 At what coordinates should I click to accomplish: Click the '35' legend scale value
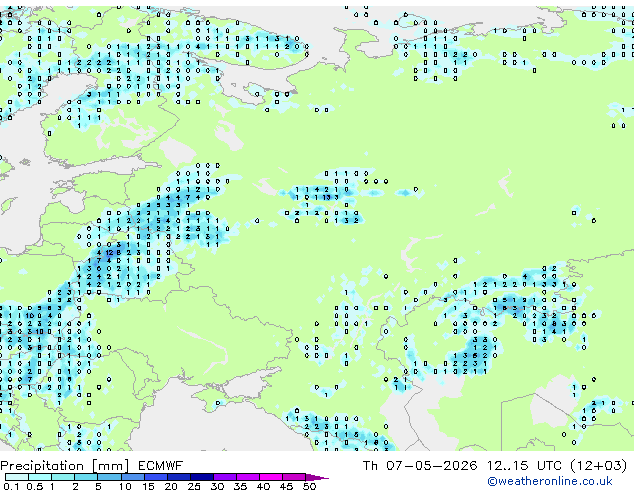click(x=240, y=486)
